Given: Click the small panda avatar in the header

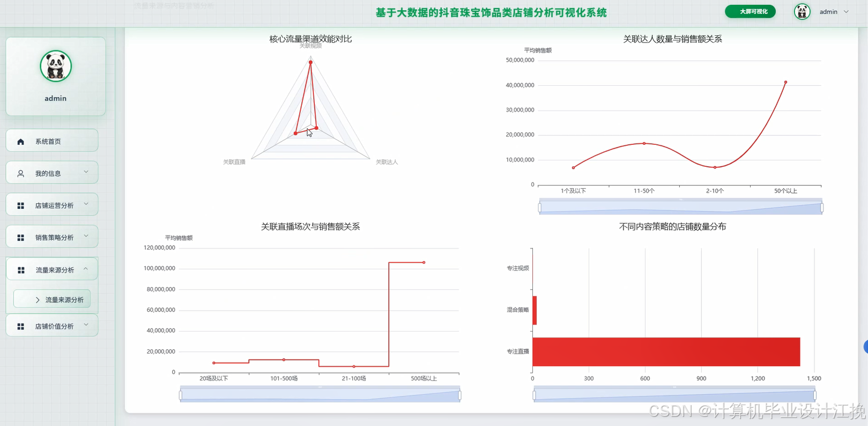Looking at the screenshot, I should (802, 12).
